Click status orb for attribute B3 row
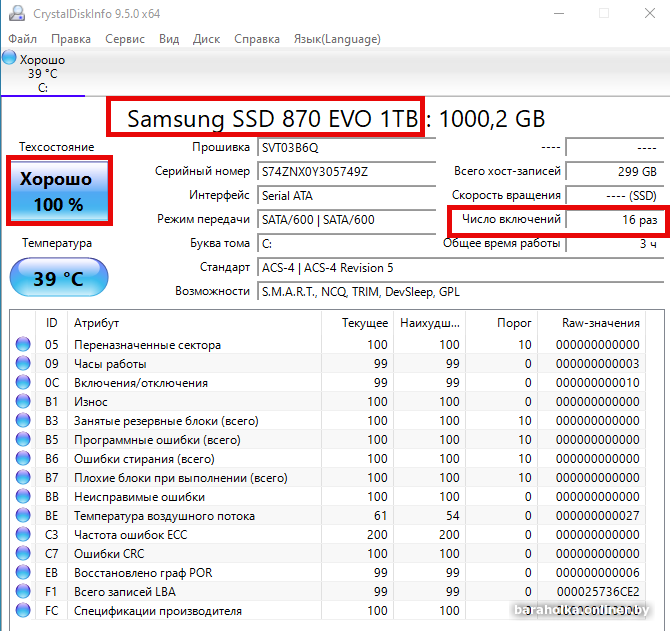This screenshot has height=631, width=670. [x=23, y=420]
